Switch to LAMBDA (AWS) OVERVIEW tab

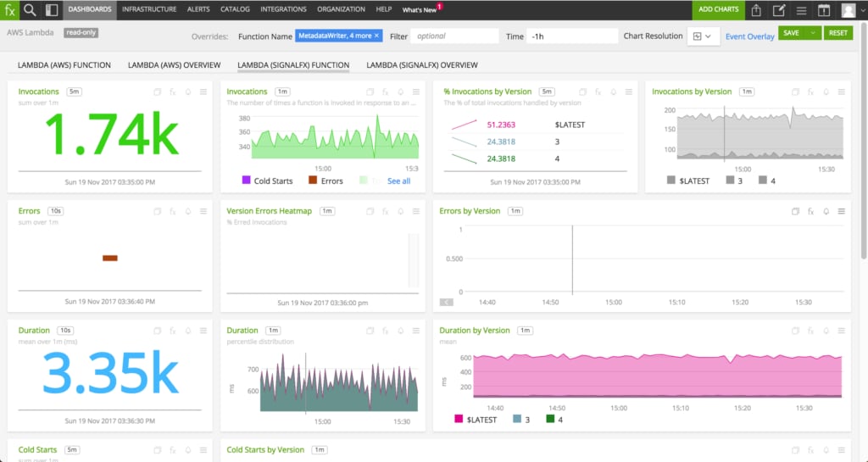pyautogui.click(x=174, y=65)
